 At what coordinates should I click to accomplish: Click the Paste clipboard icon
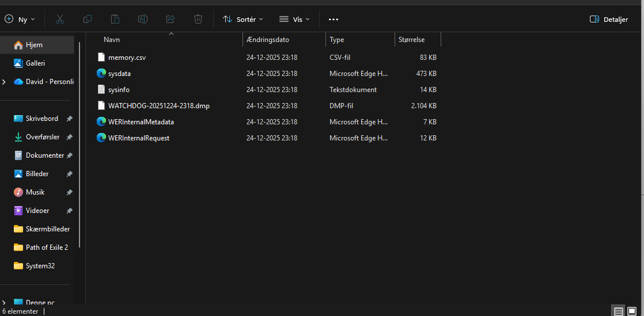pyautogui.click(x=115, y=20)
